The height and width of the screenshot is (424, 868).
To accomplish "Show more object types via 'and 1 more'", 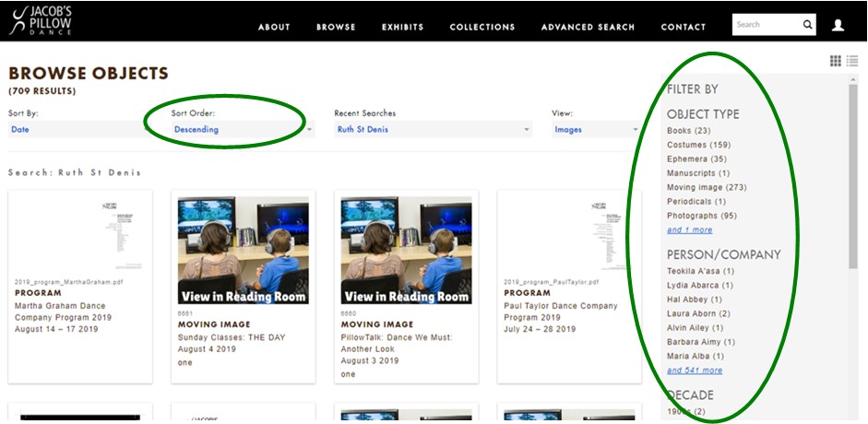I will pyautogui.click(x=689, y=230).
